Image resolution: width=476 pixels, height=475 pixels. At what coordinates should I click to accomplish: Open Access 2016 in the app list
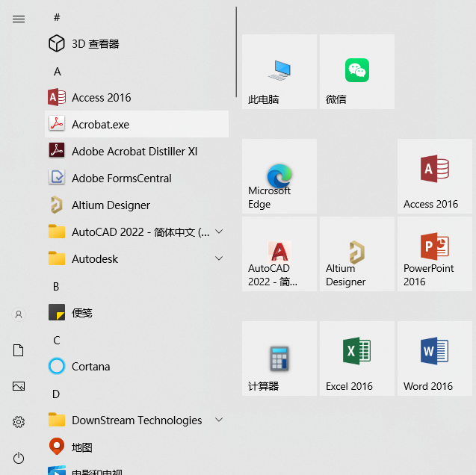pyautogui.click(x=137, y=98)
